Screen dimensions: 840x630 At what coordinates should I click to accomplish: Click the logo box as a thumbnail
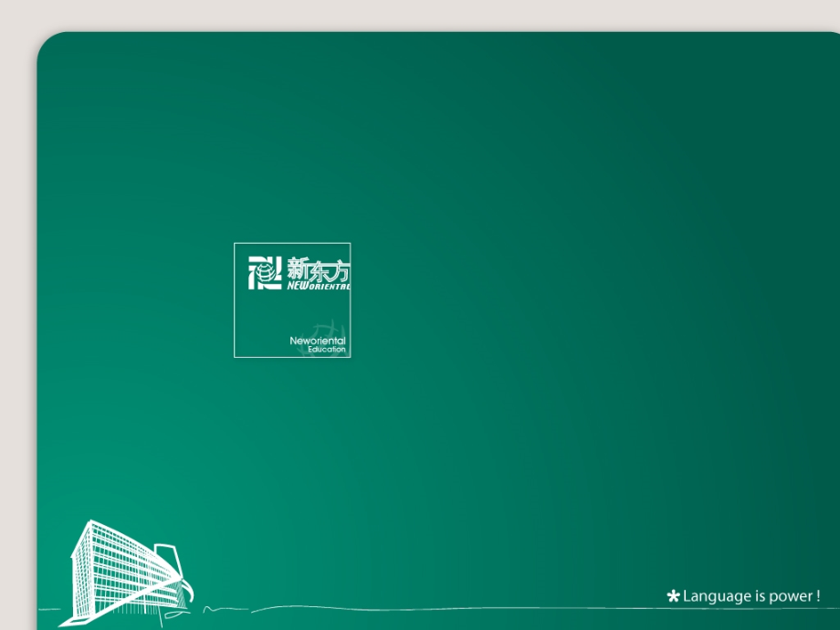[292, 299]
